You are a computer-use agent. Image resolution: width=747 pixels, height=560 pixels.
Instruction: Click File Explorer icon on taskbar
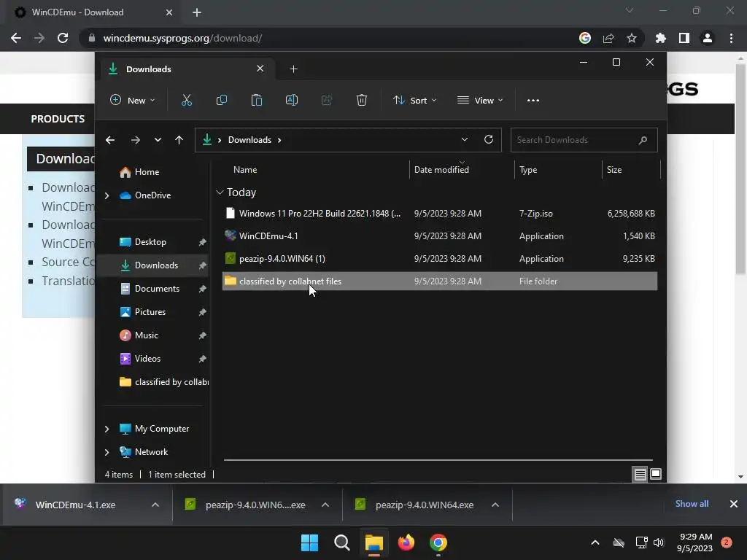(x=374, y=542)
